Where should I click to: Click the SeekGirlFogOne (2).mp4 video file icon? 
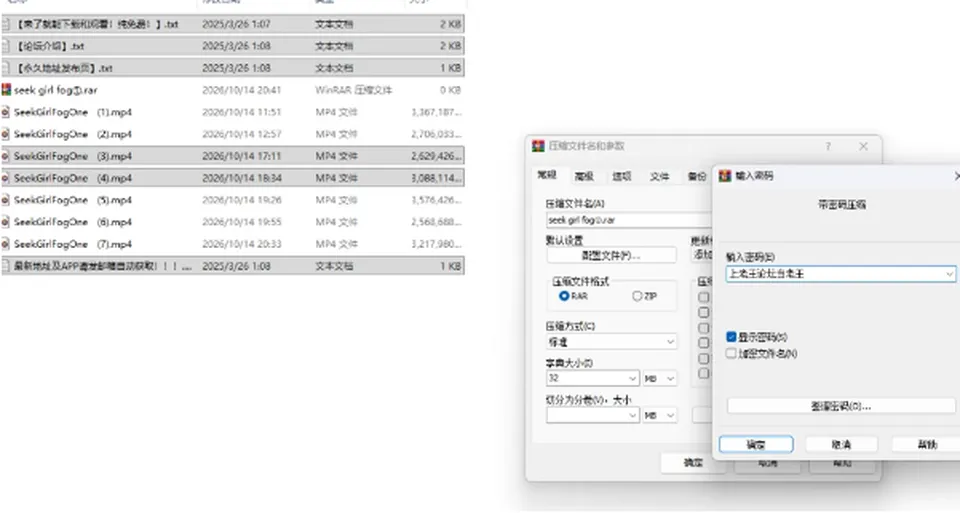pyautogui.click(x=6, y=134)
